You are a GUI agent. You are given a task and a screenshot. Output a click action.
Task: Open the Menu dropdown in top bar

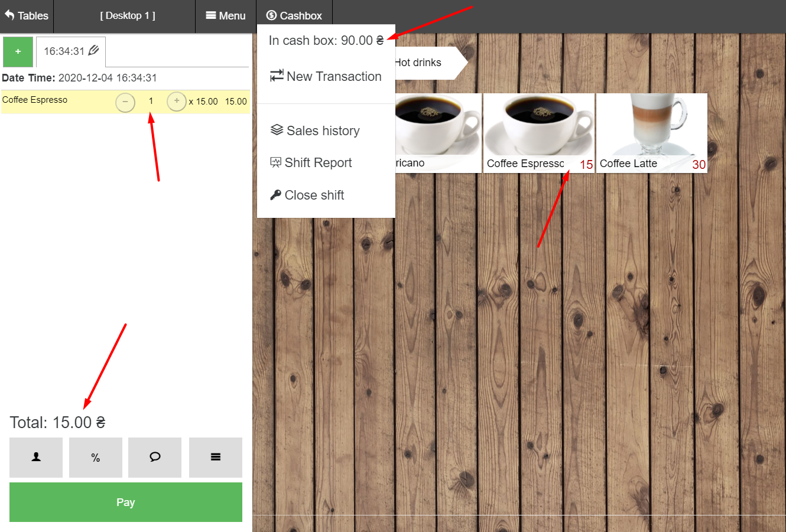coord(226,16)
